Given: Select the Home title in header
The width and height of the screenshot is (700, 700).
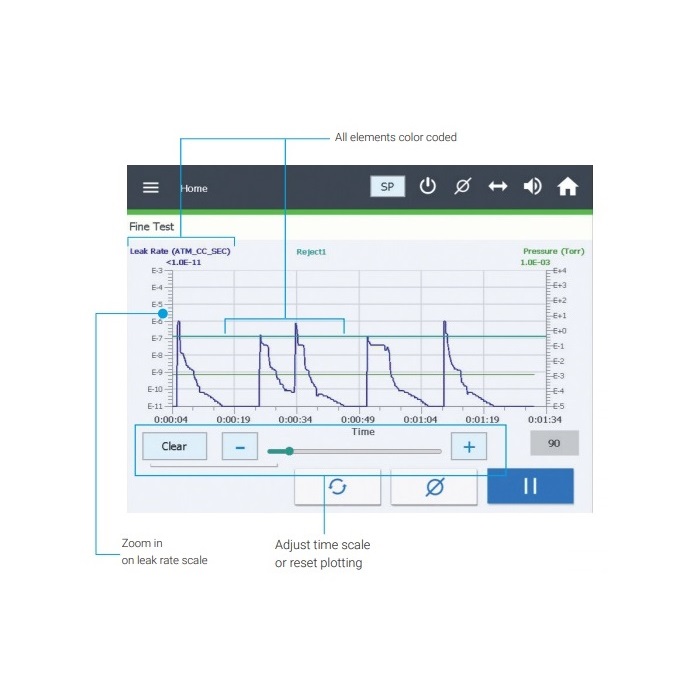Looking at the screenshot, I should (x=194, y=188).
